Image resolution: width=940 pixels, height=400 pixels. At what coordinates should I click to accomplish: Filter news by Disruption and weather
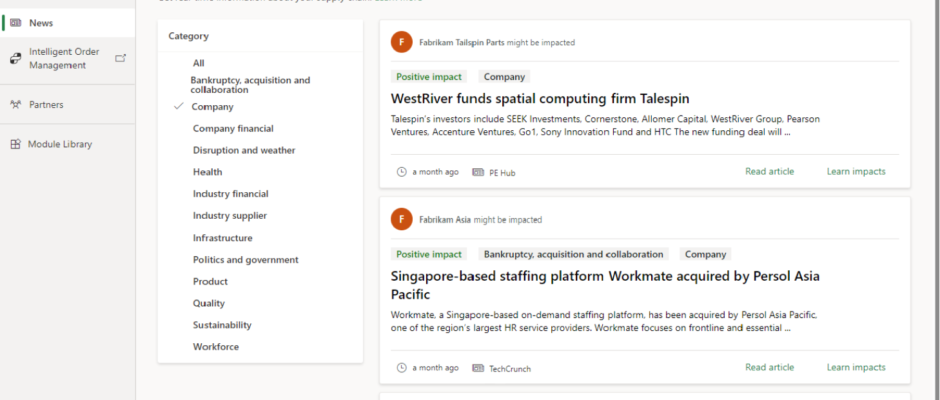pyautogui.click(x=244, y=150)
